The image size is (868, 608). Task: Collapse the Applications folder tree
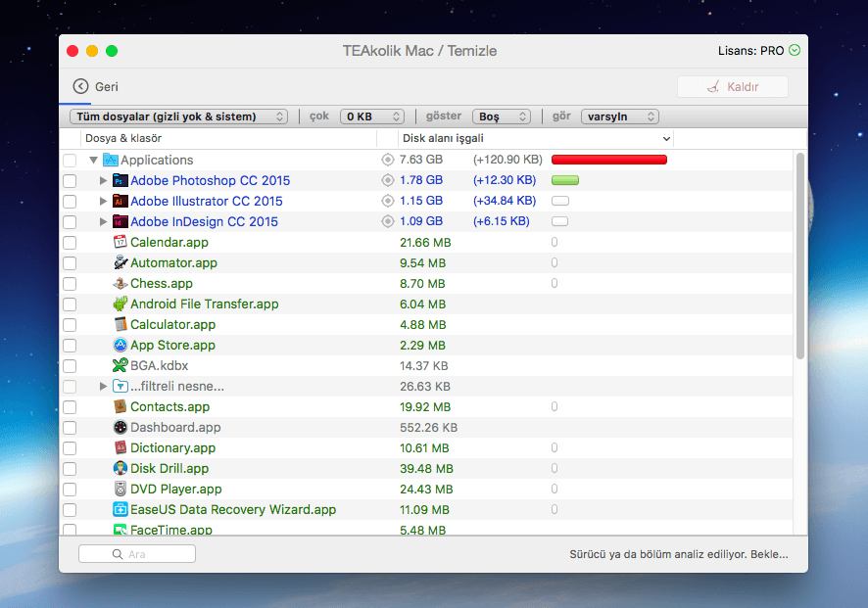(x=93, y=160)
